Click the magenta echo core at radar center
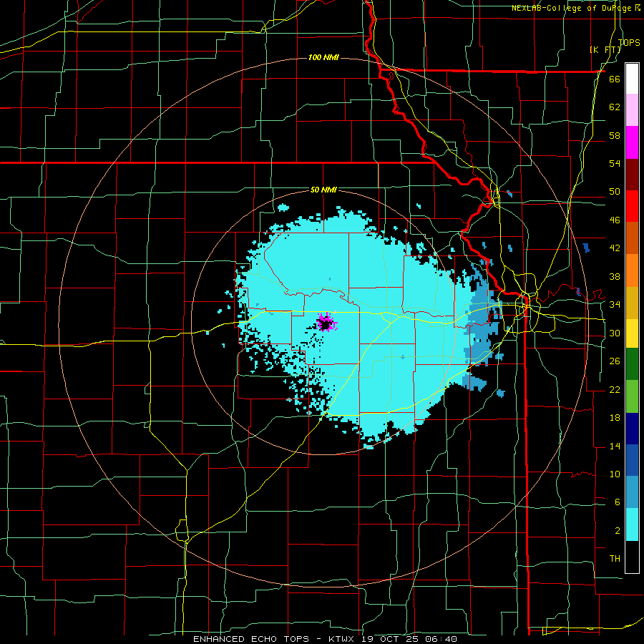The height and width of the screenshot is (644, 644). click(x=326, y=323)
